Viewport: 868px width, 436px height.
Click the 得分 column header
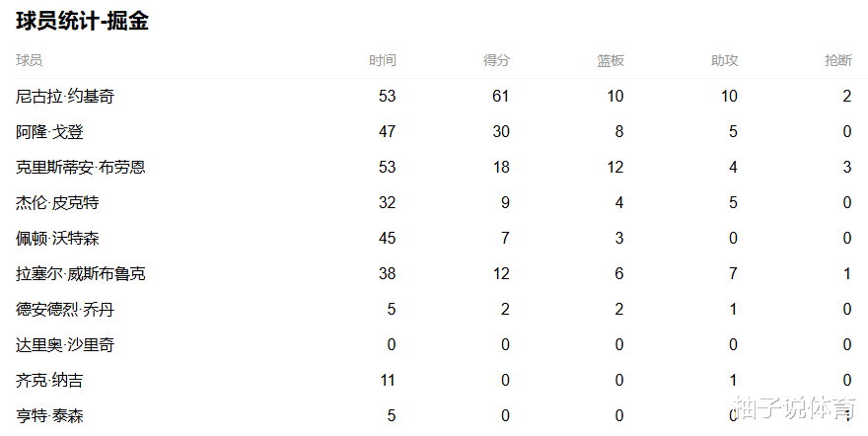[x=496, y=60]
